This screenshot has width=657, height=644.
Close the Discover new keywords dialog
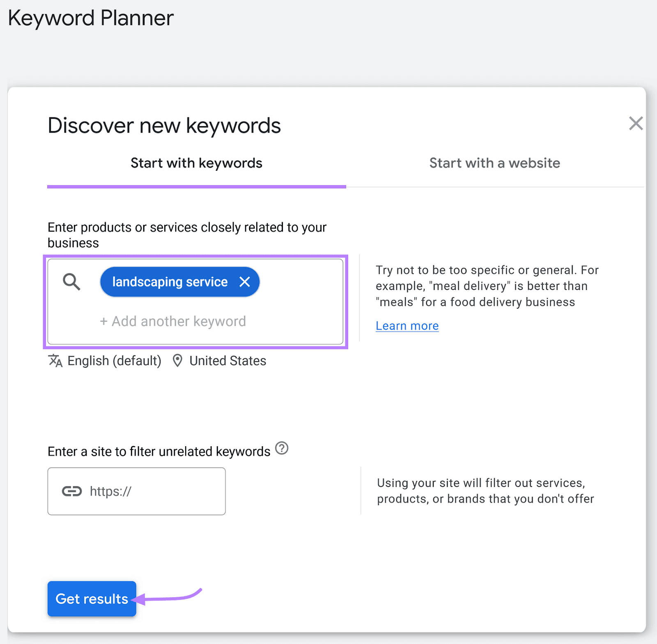[x=635, y=123]
